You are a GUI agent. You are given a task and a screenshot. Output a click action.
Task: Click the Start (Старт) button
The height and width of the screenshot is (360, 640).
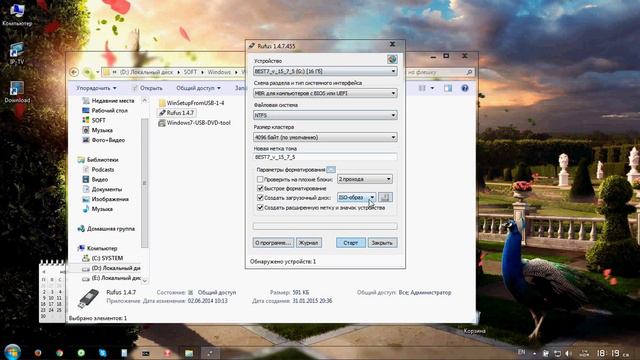[x=351, y=243]
